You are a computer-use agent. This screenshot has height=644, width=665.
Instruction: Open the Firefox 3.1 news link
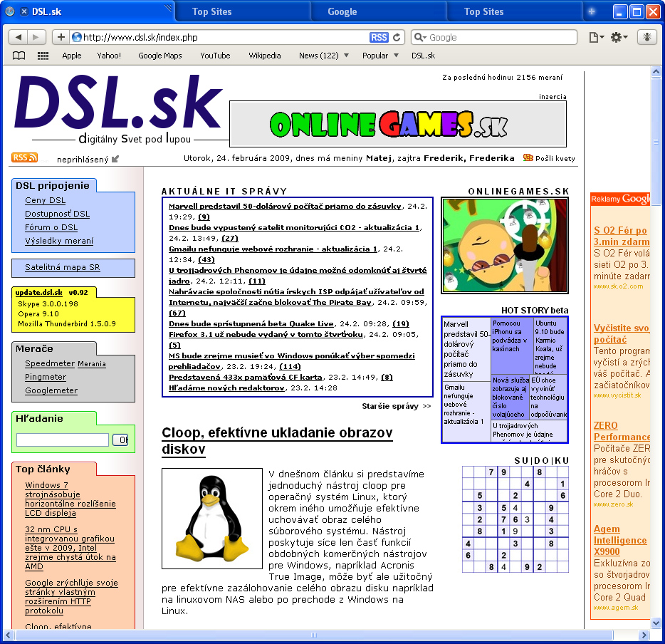click(x=266, y=334)
